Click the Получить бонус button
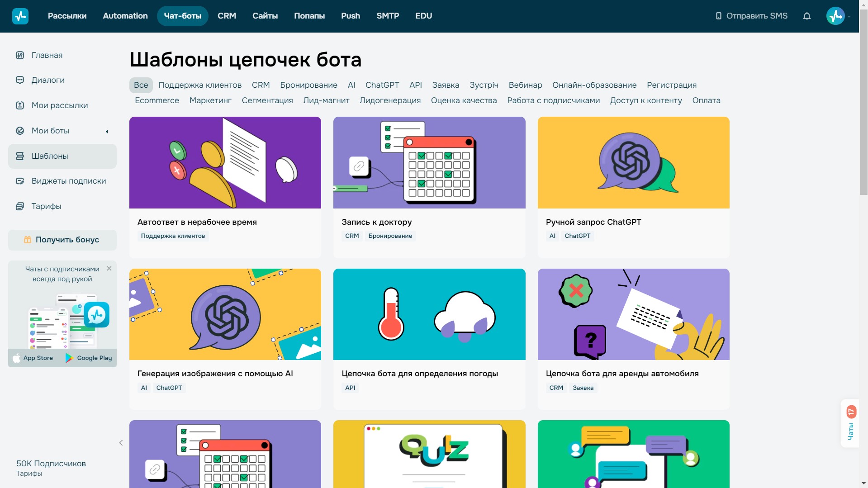The height and width of the screenshot is (488, 868). click(x=62, y=240)
